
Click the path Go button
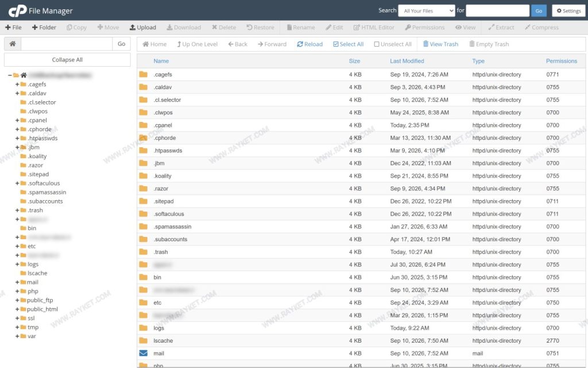(x=122, y=44)
